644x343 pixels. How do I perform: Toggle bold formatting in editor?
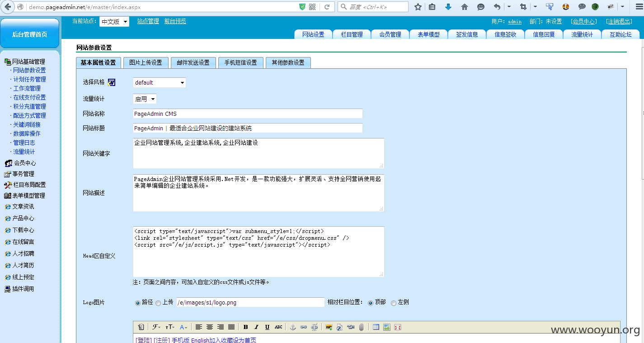click(x=246, y=327)
